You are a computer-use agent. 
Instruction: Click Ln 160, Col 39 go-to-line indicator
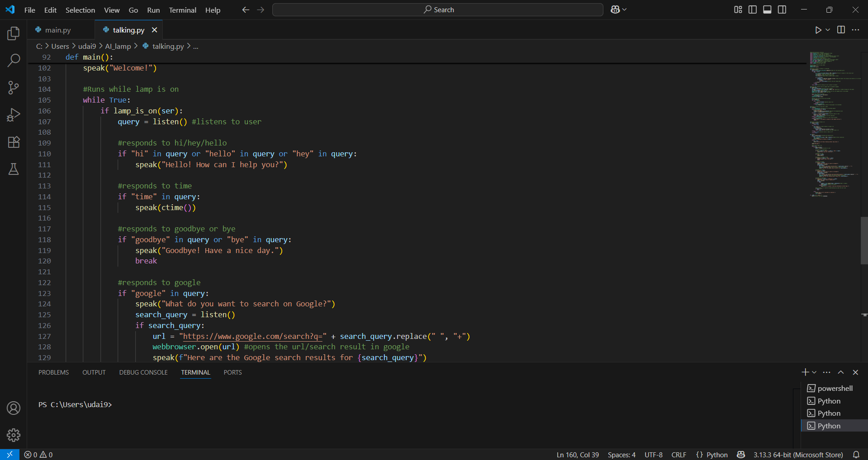tap(578, 455)
